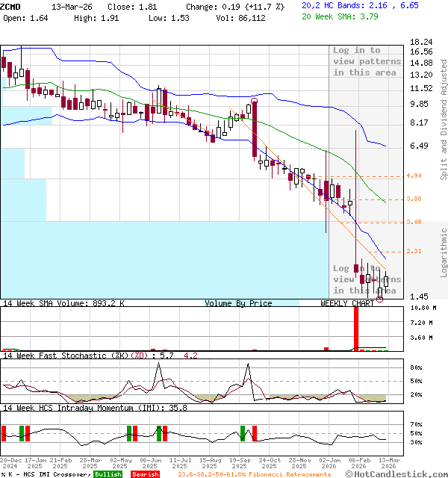This screenshot has height=478, width=448.
Task: Click the upper 'Log in to view patterns' notice
Action: pos(357,61)
